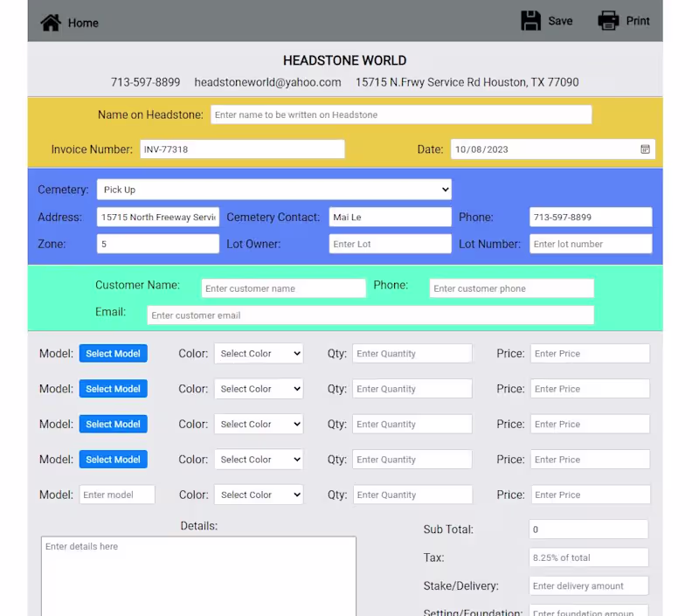
Task: Open the Select Color dropdown in second model row
Action: tap(259, 389)
